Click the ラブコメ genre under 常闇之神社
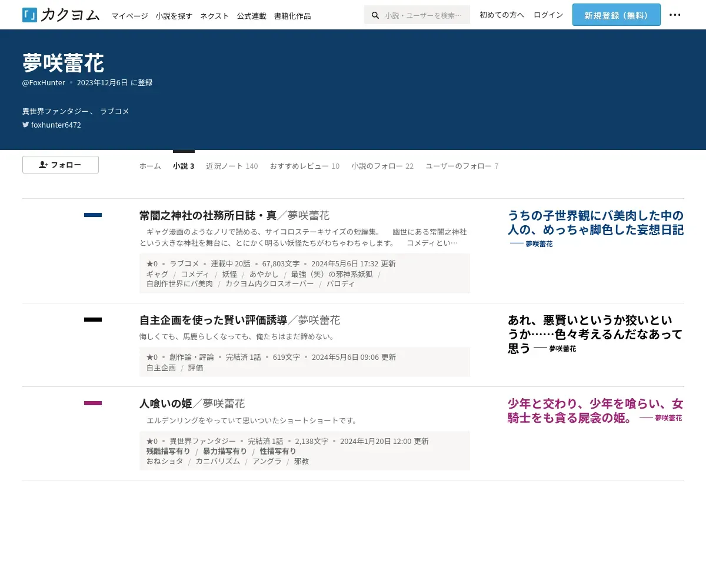 pos(184,264)
